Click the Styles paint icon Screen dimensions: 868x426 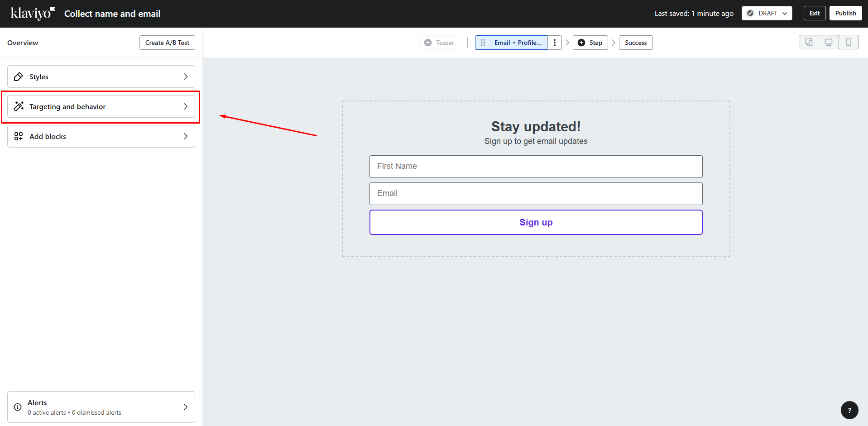click(19, 77)
